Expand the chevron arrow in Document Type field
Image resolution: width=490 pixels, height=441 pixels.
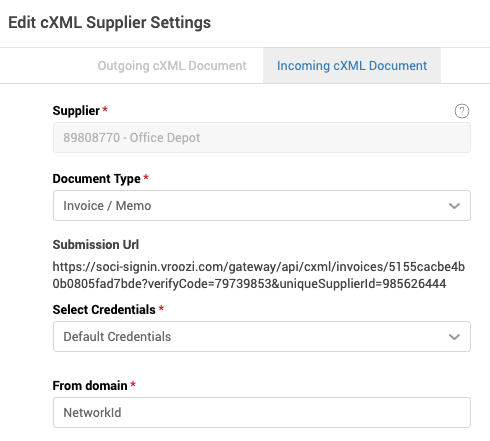[454, 206]
